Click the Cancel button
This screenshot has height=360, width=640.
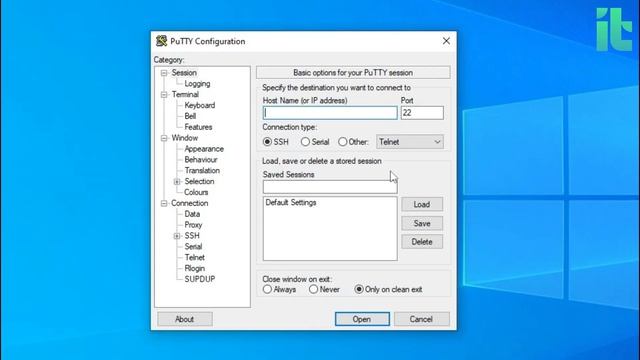(422, 319)
